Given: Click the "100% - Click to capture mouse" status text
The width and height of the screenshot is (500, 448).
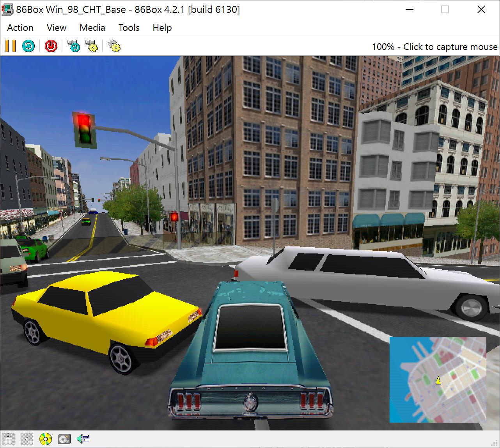Looking at the screenshot, I should tap(434, 47).
